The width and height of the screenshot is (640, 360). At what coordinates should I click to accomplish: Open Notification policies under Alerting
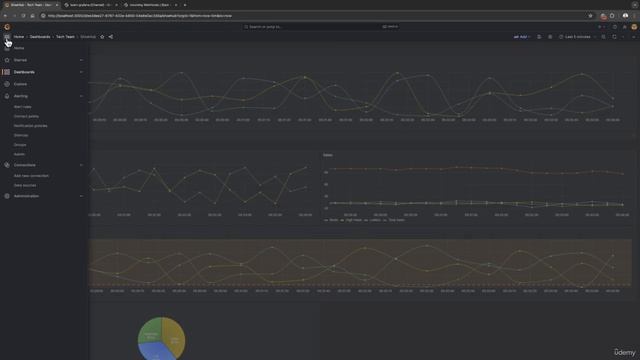click(x=31, y=126)
